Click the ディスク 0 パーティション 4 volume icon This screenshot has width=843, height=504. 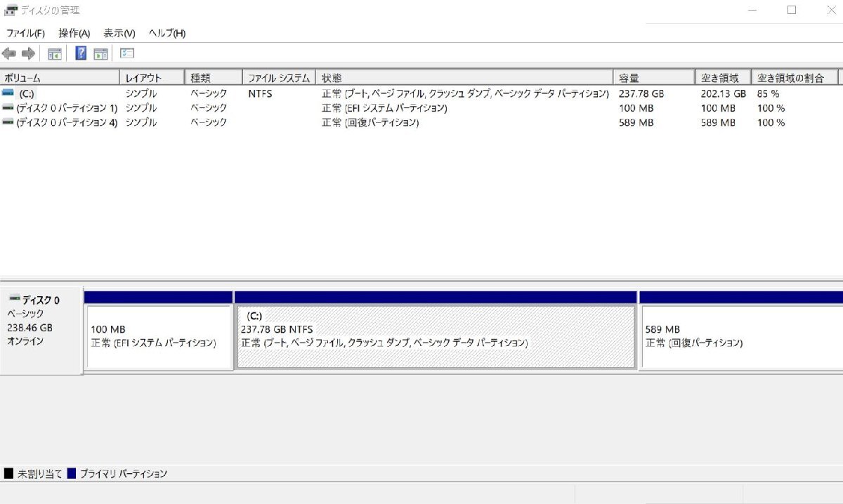pyautogui.click(x=8, y=122)
